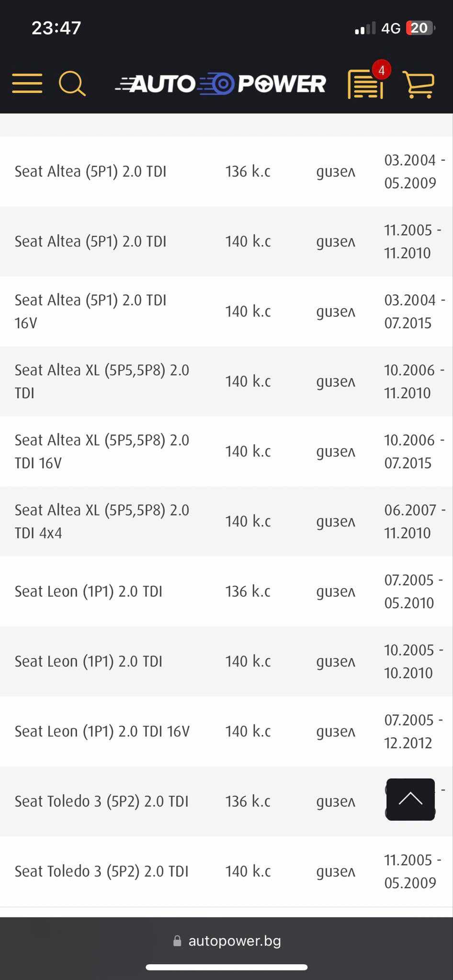453x980 pixels.
Task: Tap the red notification badge showing 4
Action: [x=381, y=70]
